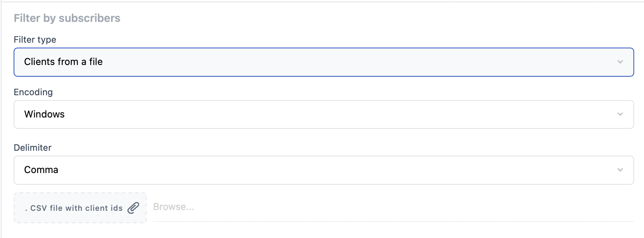Click the Browse... placeholder text
This screenshot has height=238, width=644.
tap(173, 207)
